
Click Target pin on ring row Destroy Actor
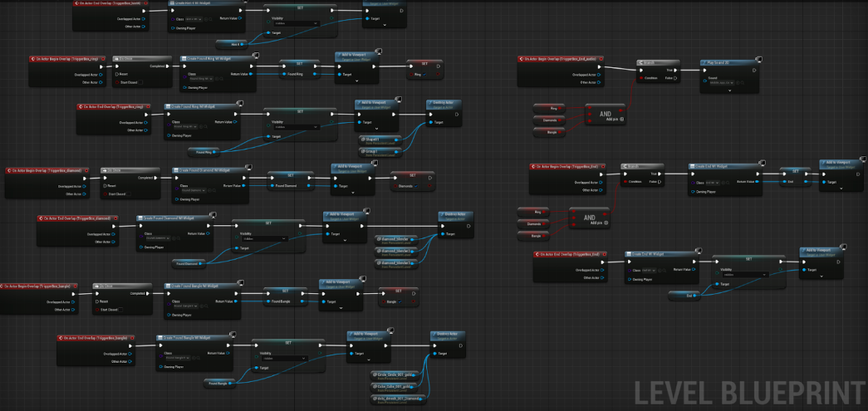pos(430,122)
